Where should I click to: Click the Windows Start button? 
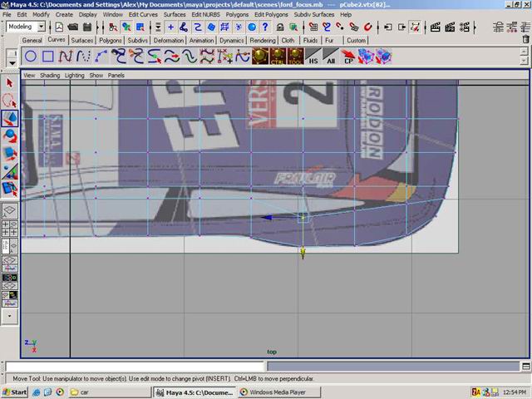pos(15,392)
